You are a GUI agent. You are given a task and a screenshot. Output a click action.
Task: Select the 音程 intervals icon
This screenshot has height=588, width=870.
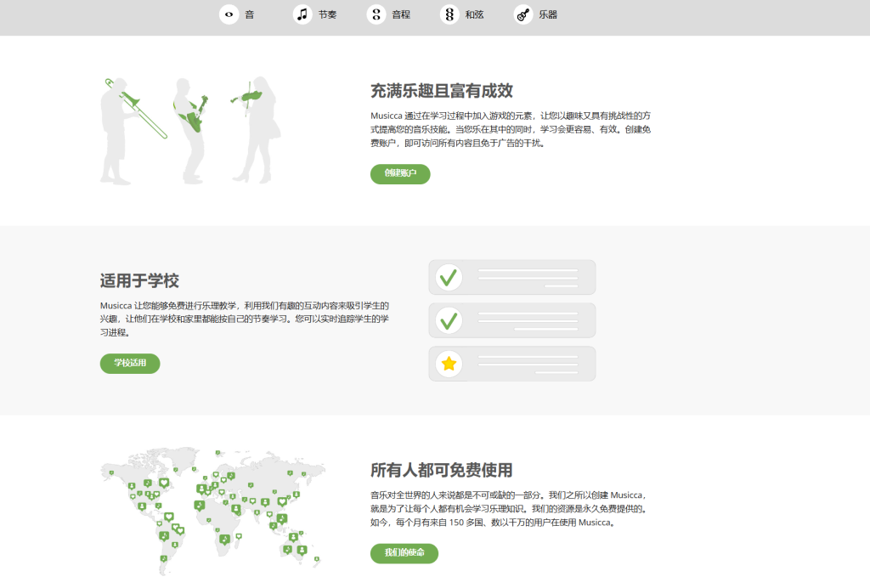[376, 14]
